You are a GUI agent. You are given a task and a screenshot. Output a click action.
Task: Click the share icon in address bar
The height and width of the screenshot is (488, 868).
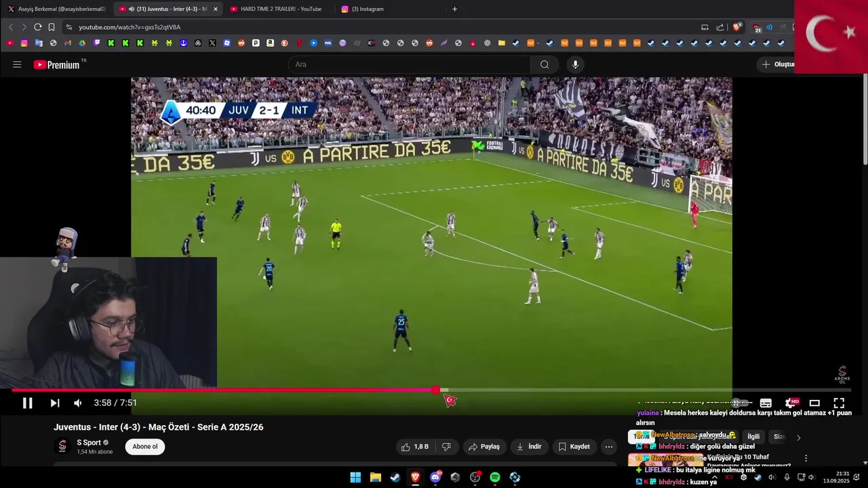720,27
